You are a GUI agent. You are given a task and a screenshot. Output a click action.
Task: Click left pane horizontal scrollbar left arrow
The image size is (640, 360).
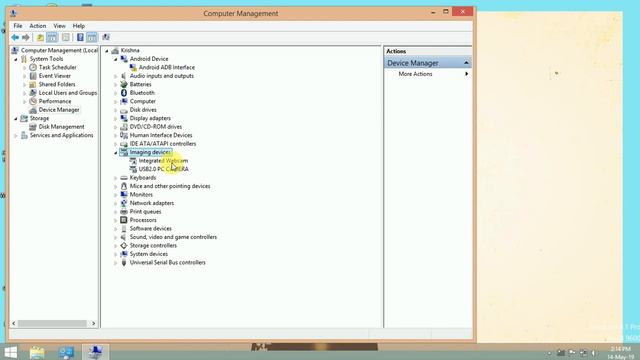click(x=14, y=323)
